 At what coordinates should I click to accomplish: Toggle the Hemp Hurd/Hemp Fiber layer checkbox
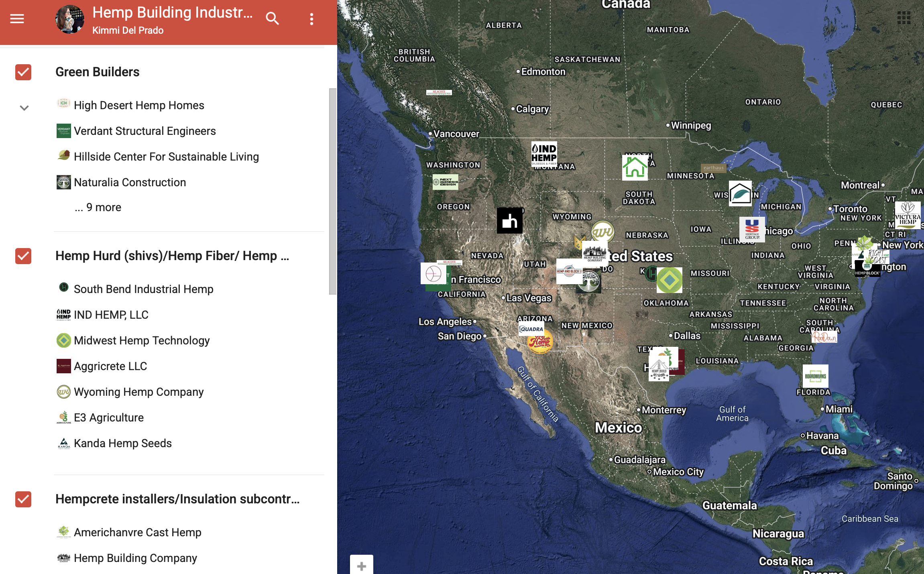click(x=23, y=256)
